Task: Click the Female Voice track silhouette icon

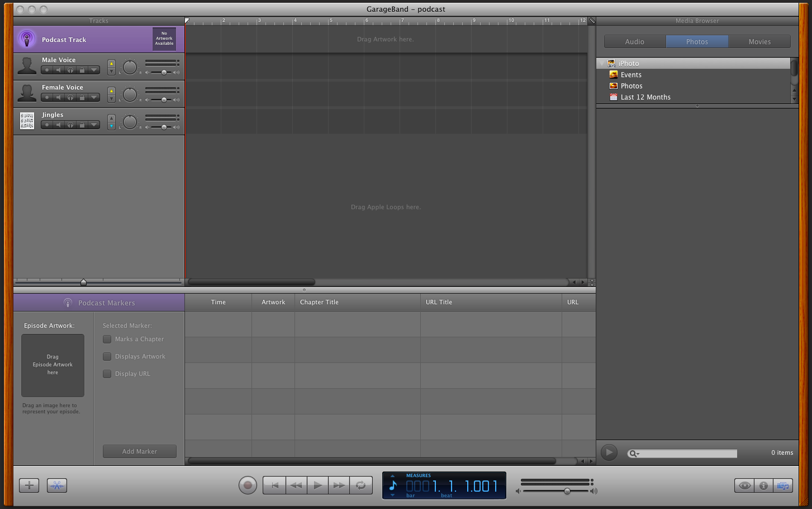Action: click(x=27, y=93)
